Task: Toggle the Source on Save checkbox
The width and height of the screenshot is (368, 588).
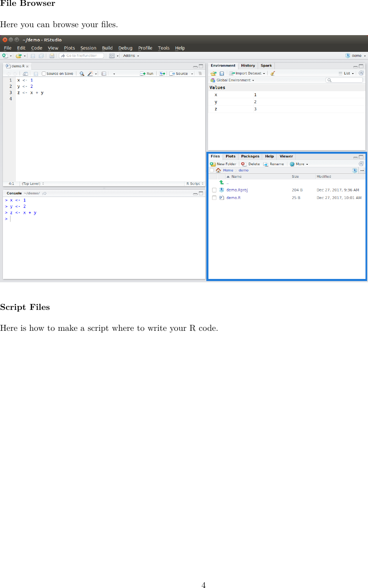Action: click(x=44, y=74)
